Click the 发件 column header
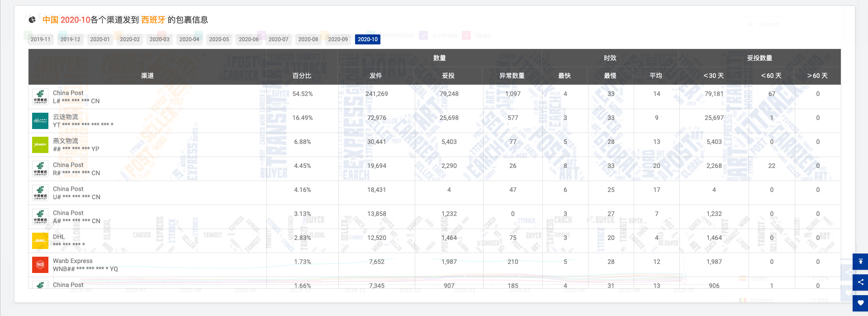Screen dimensions: 868x316 [x=376, y=76]
